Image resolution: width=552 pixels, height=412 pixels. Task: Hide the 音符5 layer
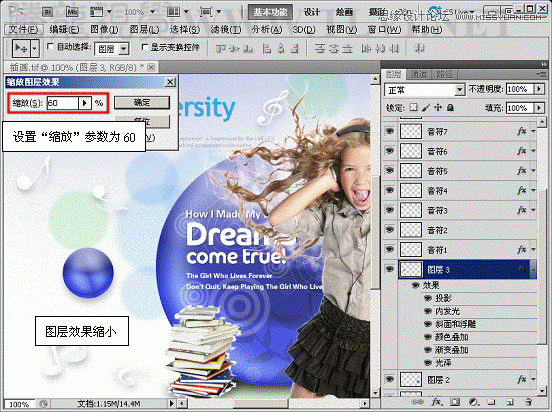click(389, 170)
